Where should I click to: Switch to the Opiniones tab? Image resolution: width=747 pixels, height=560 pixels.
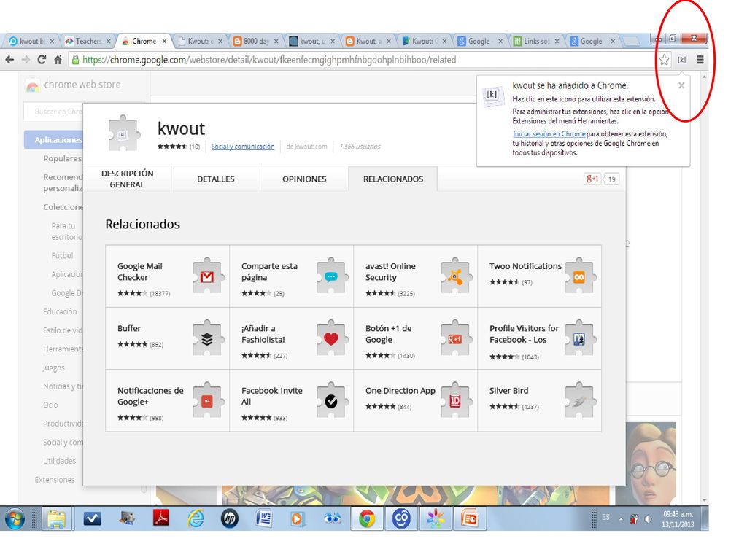[304, 179]
